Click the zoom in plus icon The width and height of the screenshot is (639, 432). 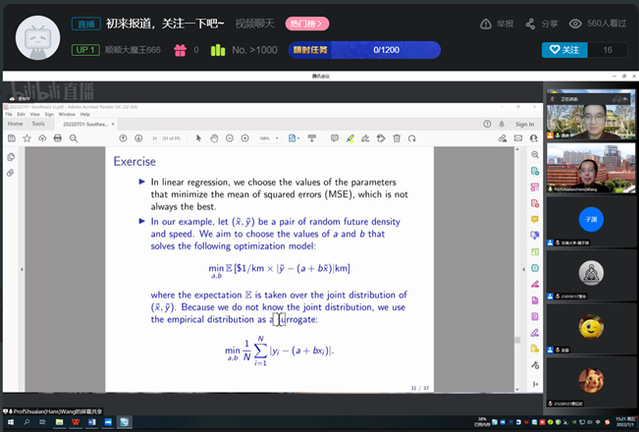click(x=243, y=138)
